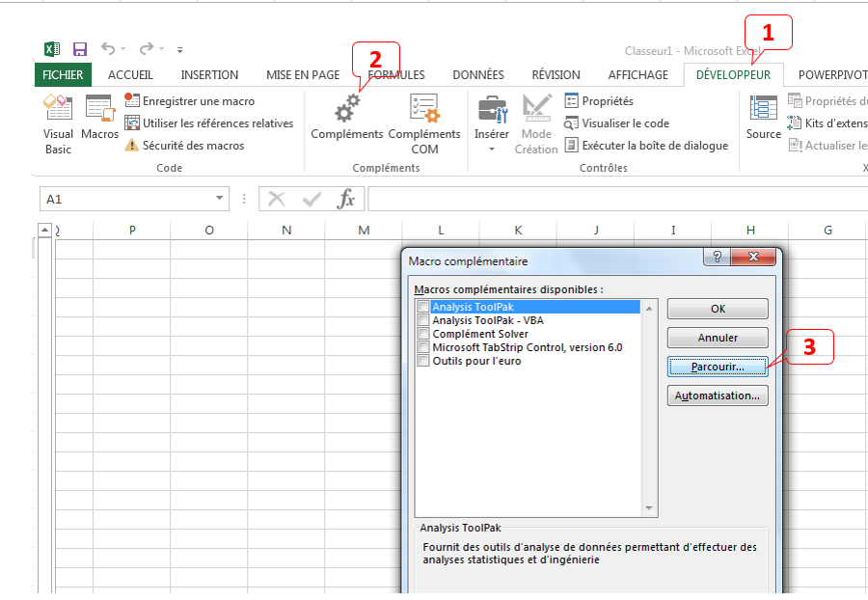Image resolution: width=868 pixels, height=600 pixels.
Task: Click Parcourir... to browse for add-ins
Action: pos(718,367)
